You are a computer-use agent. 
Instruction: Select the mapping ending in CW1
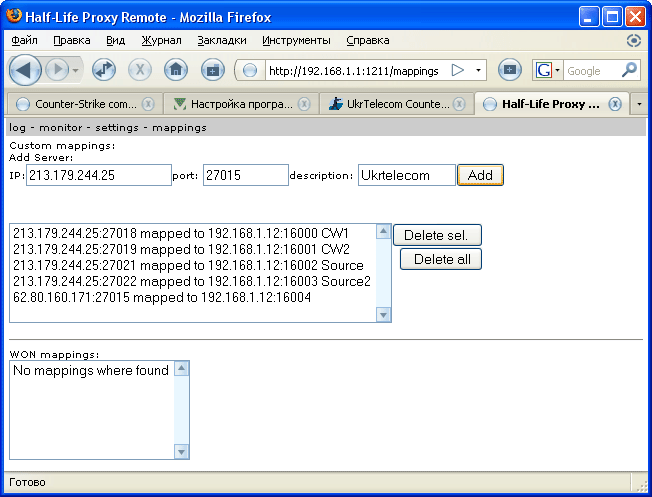pyautogui.click(x=194, y=233)
